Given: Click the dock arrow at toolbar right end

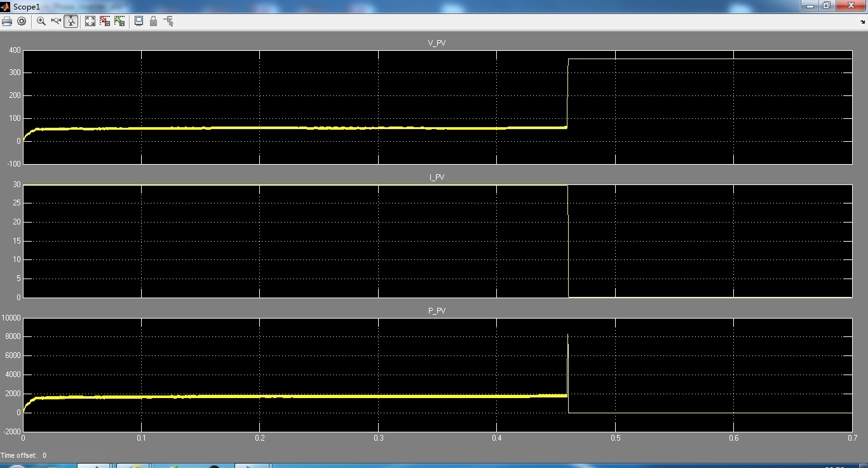Looking at the screenshot, I should pyautogui.click(x=862, y=21).
